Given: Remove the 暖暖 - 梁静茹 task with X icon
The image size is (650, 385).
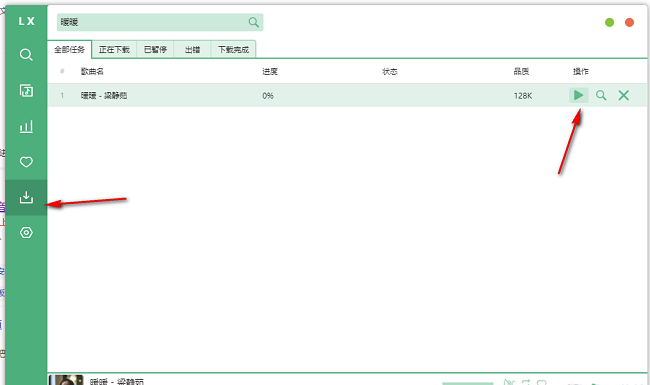Looking at the screenshot, I should tap(623, 95).
